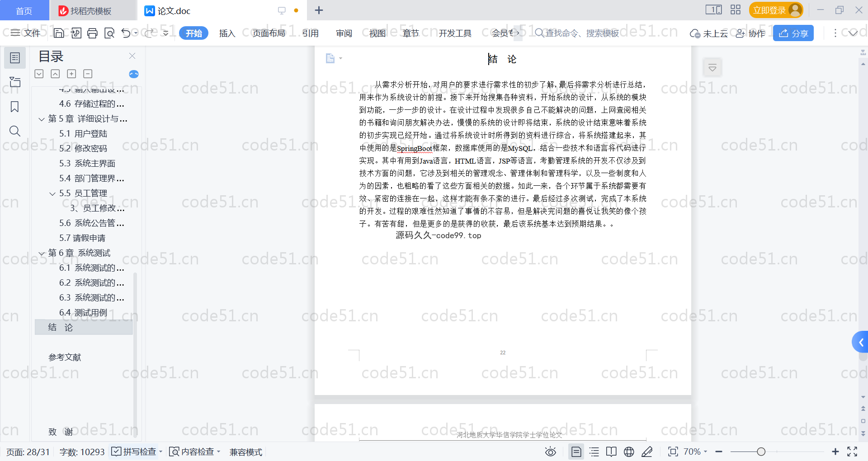868x461 pixels.
Task: Click the 未上云 cloud status button
Action: pos(709,33)
